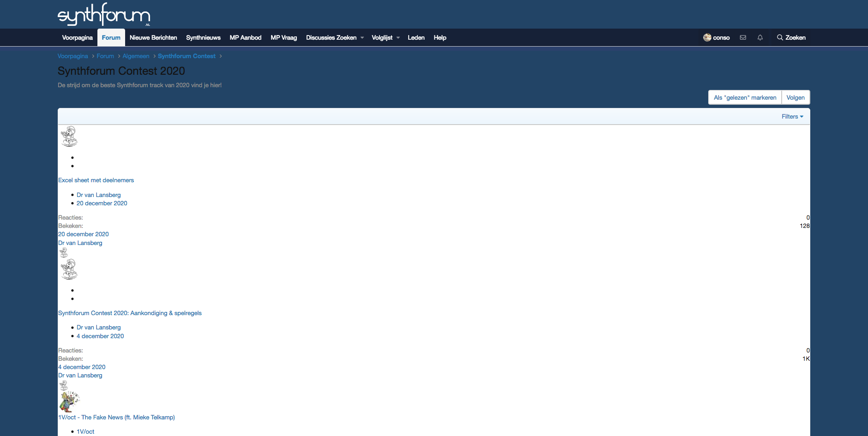Click bulleted date 4 december 2020
The image size is (868, 436).
click(100, 336)
